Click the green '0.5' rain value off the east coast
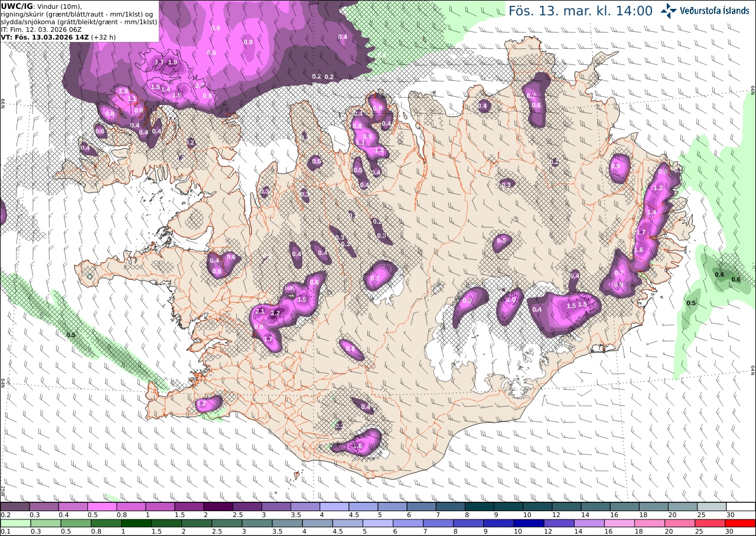The width and height of the screenshot is (756, 536). click(691, 303)
